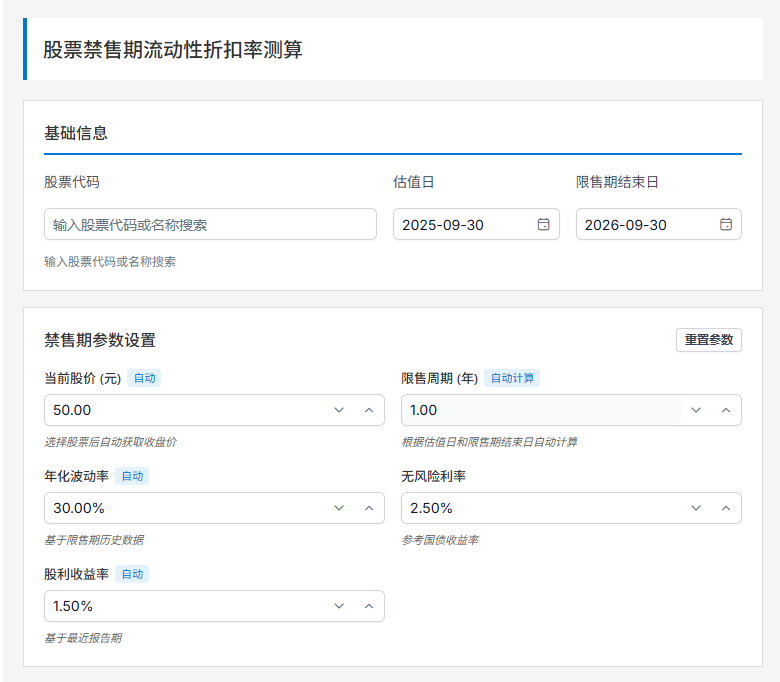Click helper text below 股票代码 input
780x682 pixels.
point(110,262)
